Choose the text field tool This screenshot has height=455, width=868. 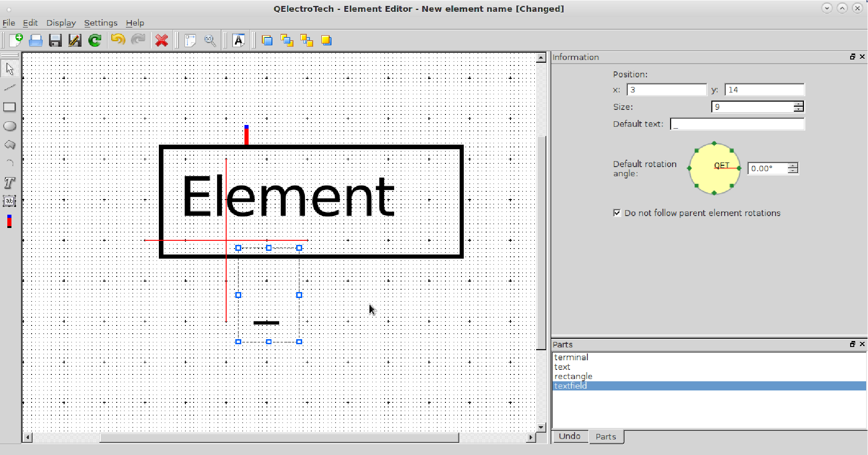[x=10, y=201]
